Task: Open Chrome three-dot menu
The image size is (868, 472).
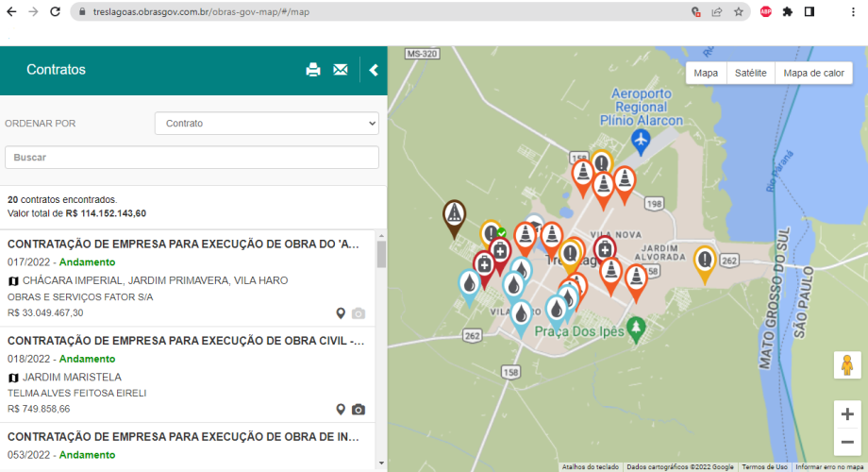Action: click(x=853, y=11)
